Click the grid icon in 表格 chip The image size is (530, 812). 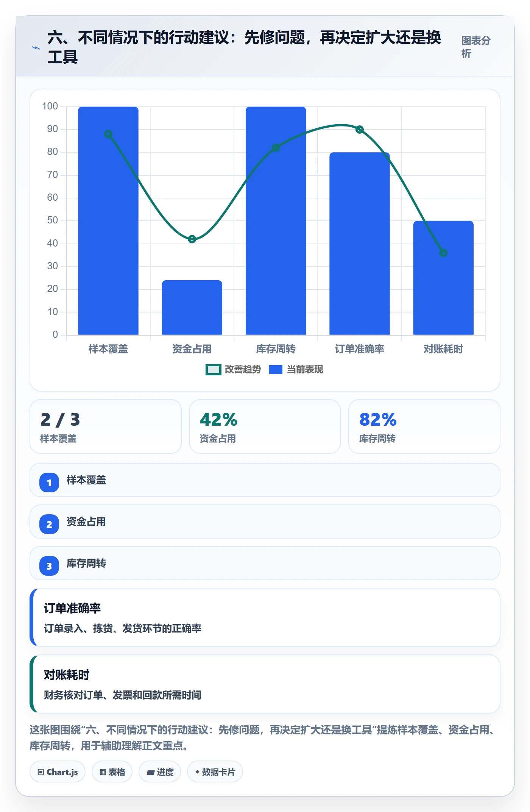coord(103,772)
